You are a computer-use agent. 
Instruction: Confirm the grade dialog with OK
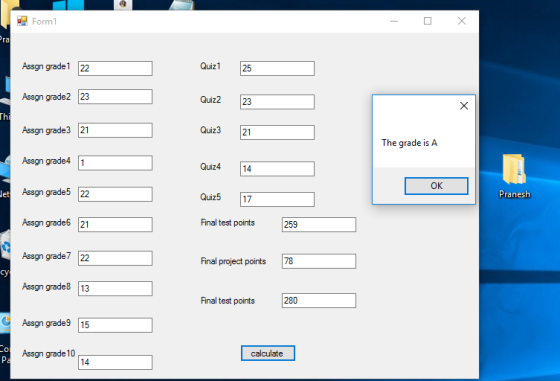(x=436, y=186)
